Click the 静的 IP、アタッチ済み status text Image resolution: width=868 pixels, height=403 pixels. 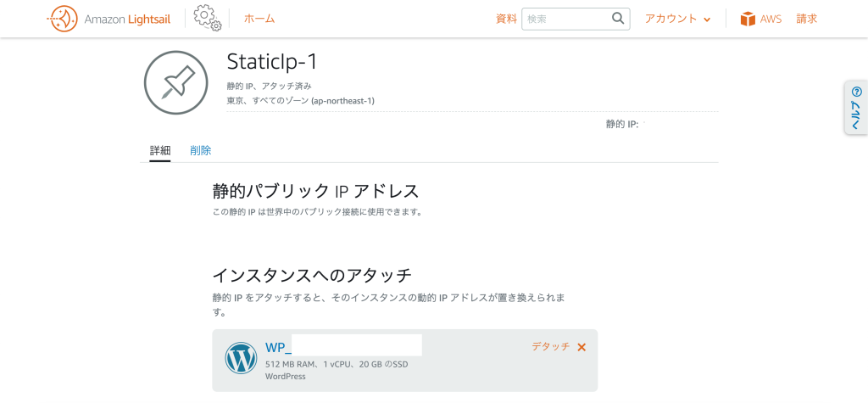[269, 87]
